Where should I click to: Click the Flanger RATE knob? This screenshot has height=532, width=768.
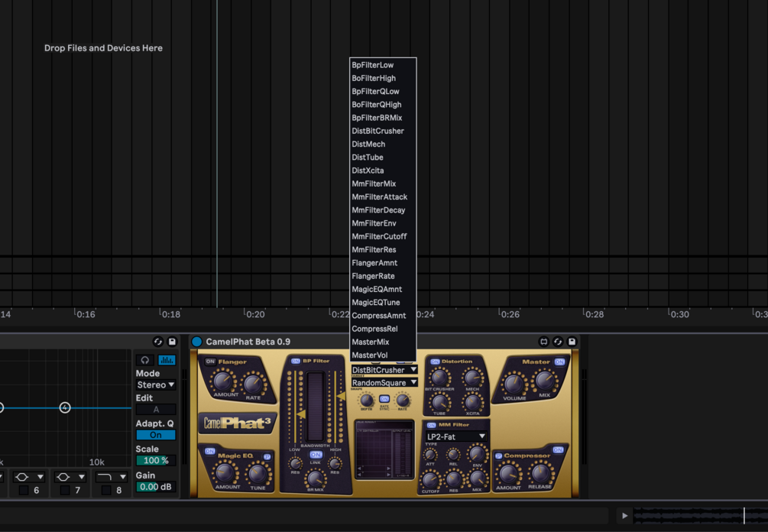[253, 384]
